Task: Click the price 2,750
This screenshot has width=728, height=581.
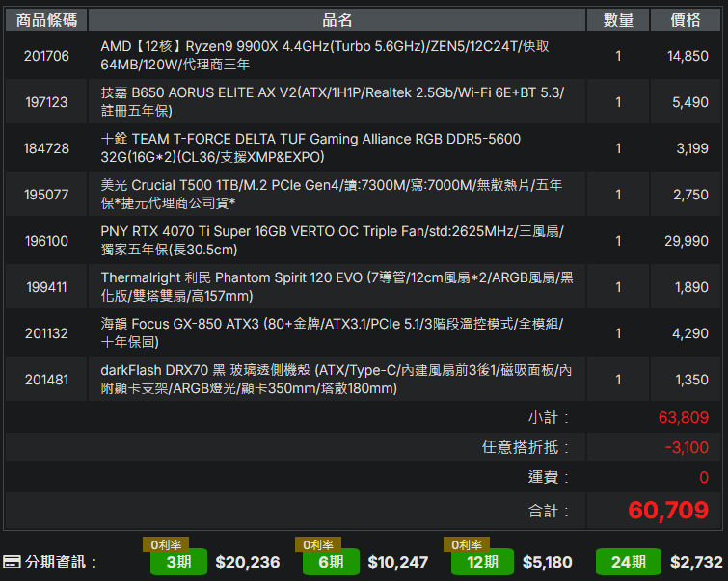Action: [x=690, y=195]
